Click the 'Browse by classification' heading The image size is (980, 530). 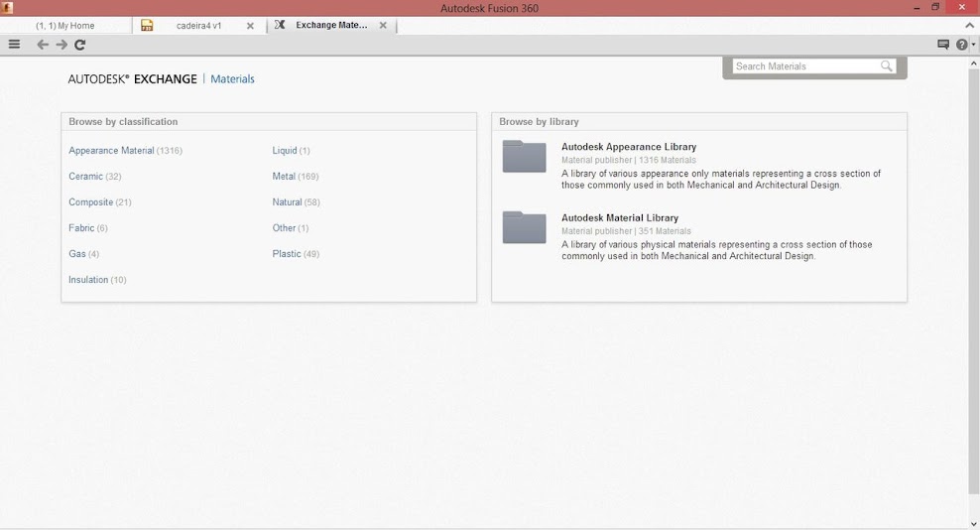pyautogui.click(x=123, y=121)
